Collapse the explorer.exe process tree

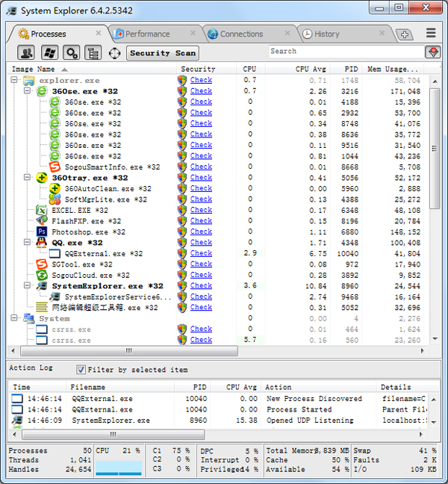click(16, 80)
